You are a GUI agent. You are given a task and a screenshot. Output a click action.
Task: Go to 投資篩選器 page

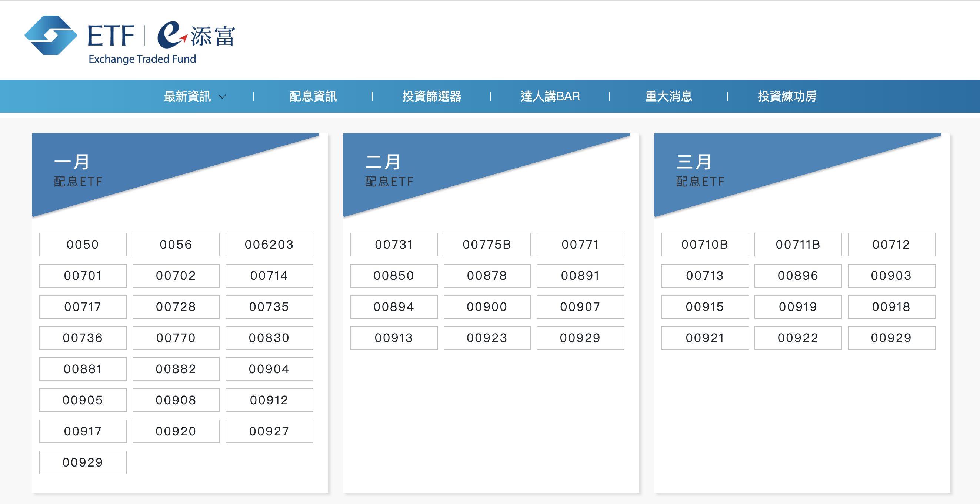pyautogui.click(x=432, y=96)
